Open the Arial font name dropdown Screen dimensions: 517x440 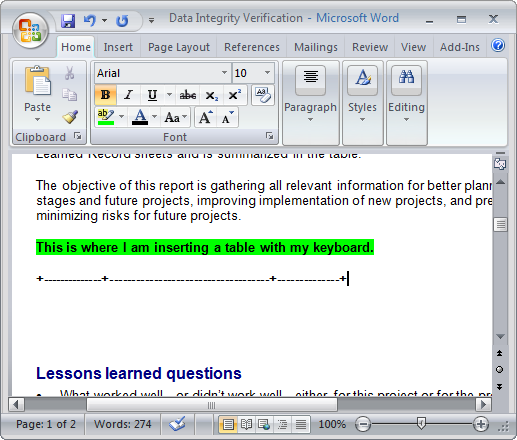click(224, 72)
